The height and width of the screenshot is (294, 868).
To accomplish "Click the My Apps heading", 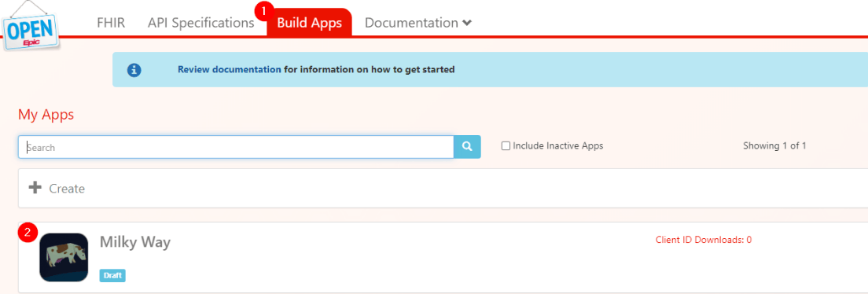I will (46, 116).
